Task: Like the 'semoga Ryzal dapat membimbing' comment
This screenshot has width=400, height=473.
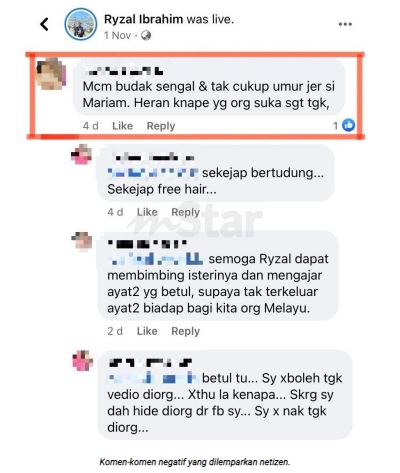Action: (147, 331)
